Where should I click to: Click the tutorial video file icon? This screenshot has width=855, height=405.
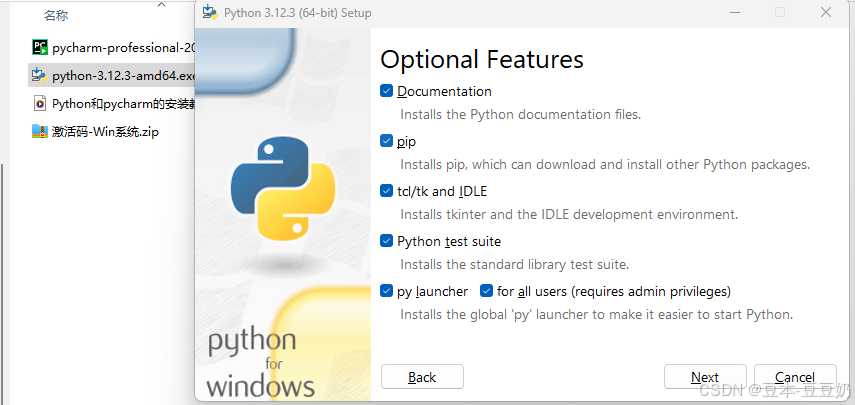click(x=40, y=103)
